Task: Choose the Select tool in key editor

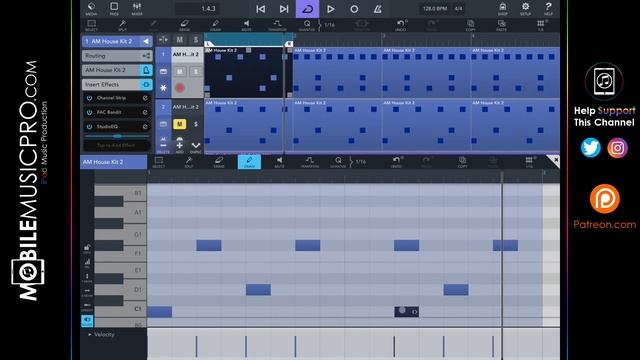Action: click(x=159, y=162)
